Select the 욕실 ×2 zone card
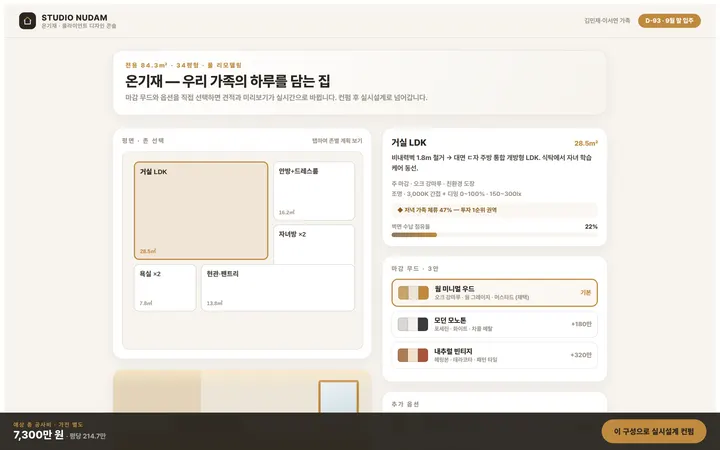The image size is (720, 450). coord(165,288)
